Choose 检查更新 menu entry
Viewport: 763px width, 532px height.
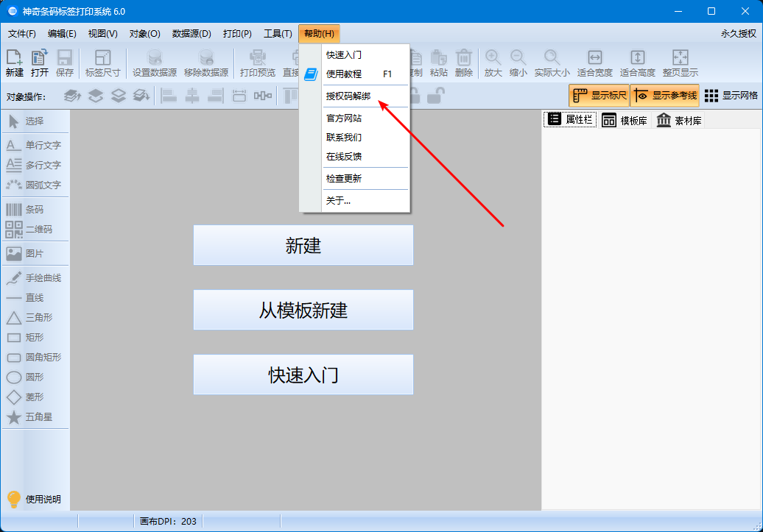355,179
